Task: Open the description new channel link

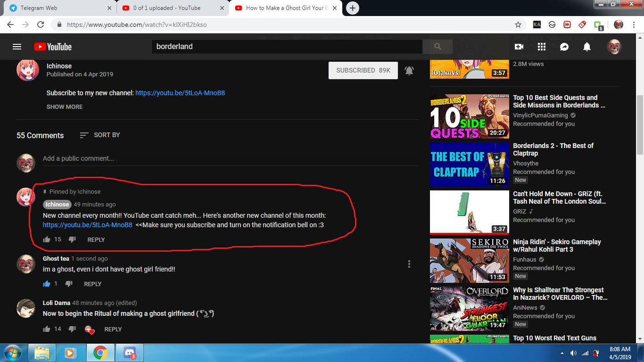Action: (x=180, y=93)
